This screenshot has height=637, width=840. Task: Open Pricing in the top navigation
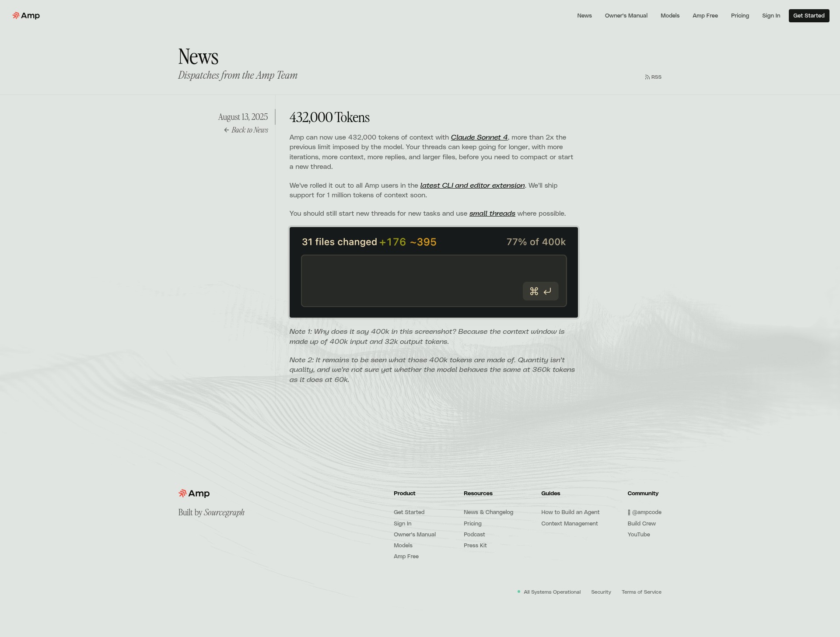tap(740, 16)
